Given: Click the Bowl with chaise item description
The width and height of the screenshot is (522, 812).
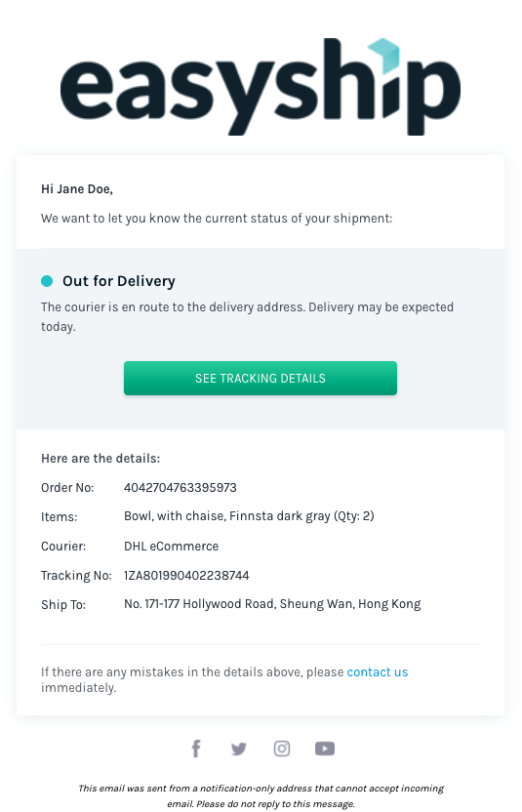Looking at the screenshot, I should [x=249, y=516].
